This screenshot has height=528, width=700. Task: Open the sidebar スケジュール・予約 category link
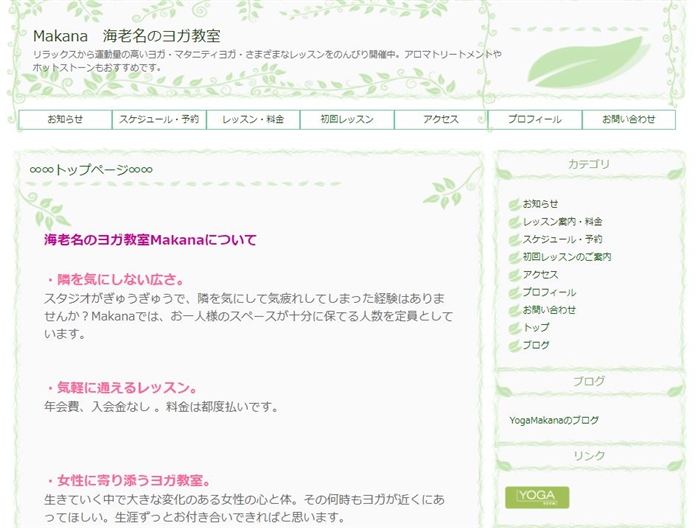(562, 239)
